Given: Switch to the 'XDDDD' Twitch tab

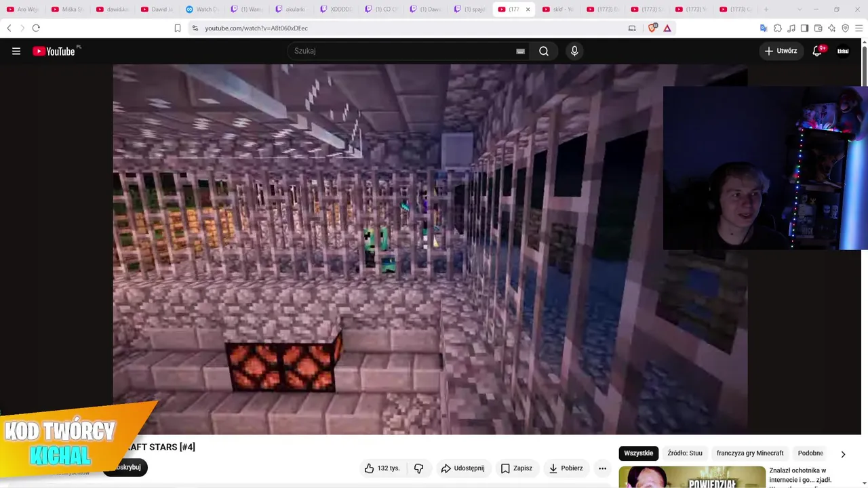Looking at the screenshot, I should [x=336, y=9].
